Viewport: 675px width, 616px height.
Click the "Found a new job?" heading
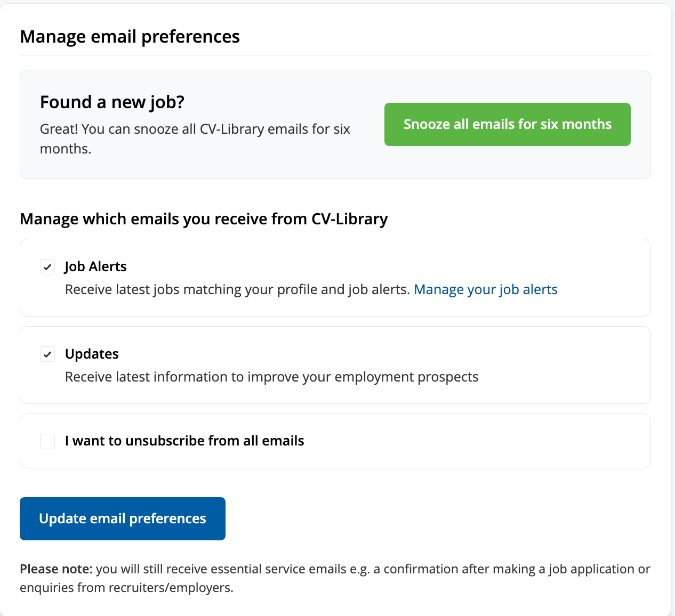[x=112, y=102]
